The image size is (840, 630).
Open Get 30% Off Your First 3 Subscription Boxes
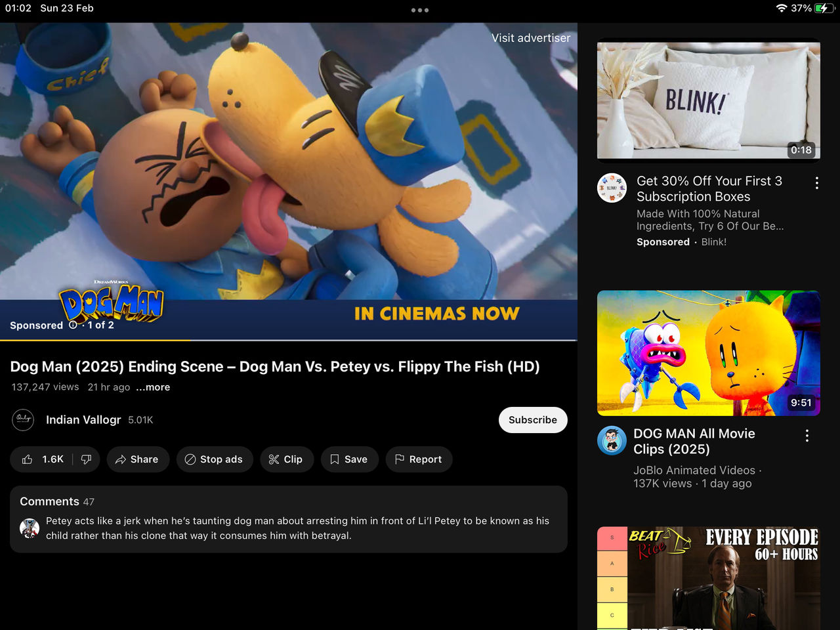coord(709,189)
